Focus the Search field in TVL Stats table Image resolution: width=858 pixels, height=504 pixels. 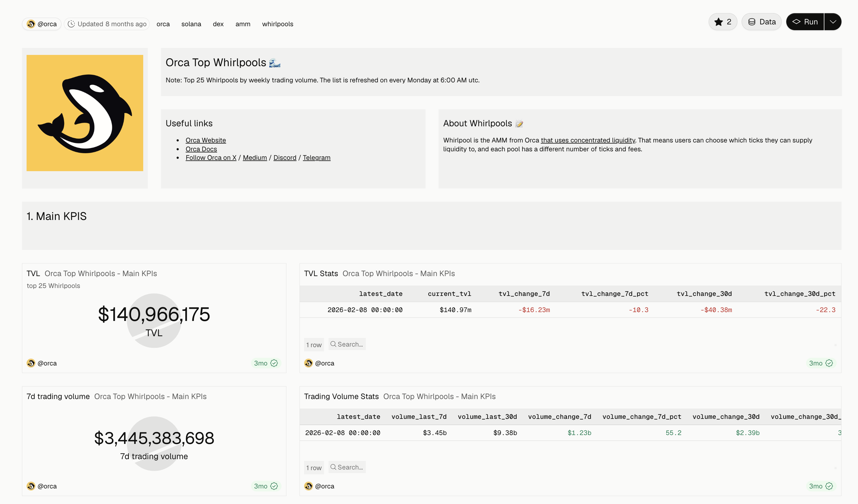click(347, 344)
